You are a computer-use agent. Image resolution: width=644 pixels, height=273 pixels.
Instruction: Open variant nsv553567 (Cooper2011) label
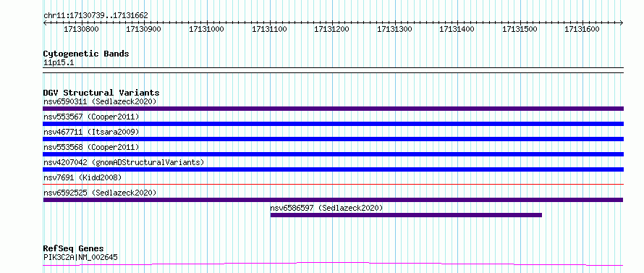[x=91, y=117]
